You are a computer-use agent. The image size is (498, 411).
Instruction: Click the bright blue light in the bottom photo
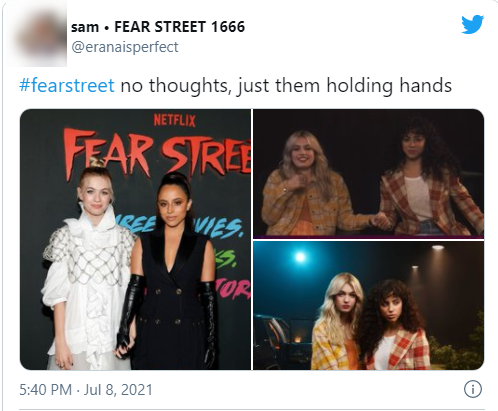click(300, 257)
